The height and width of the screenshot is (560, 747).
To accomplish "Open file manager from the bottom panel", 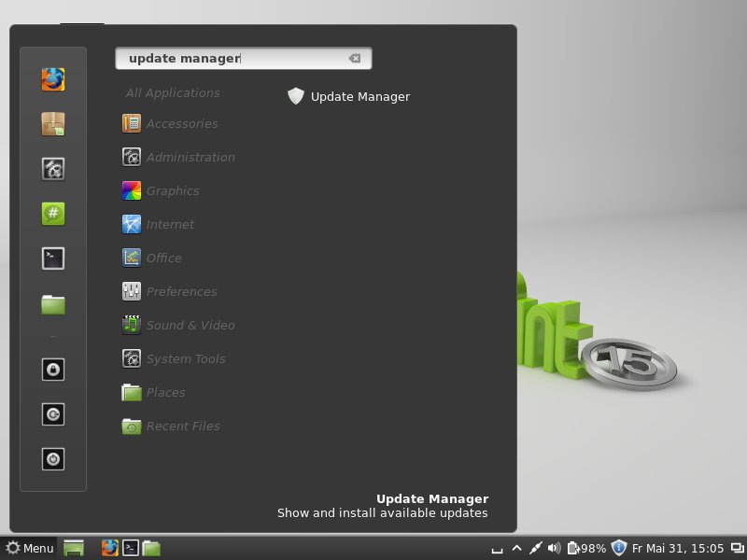I will pos(151,548).
